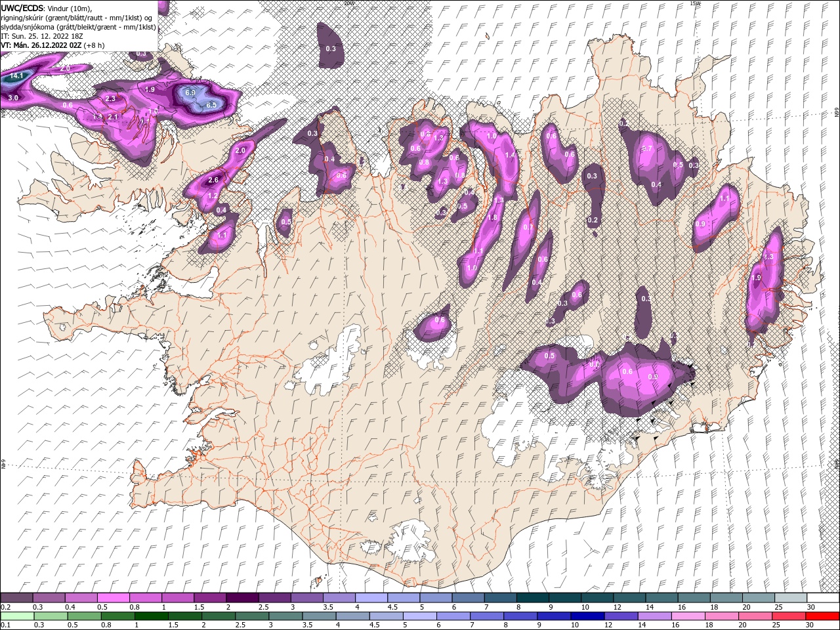The image size is (840, 630).
Task: Click the slydda/snjókoma legend description line
Action: click(x=78, y=27)
